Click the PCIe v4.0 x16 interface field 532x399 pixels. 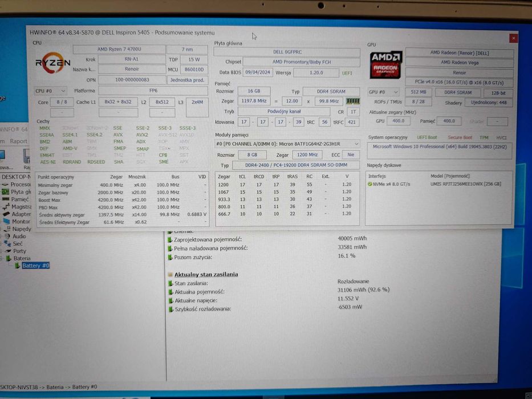click(x=460, y=82)
